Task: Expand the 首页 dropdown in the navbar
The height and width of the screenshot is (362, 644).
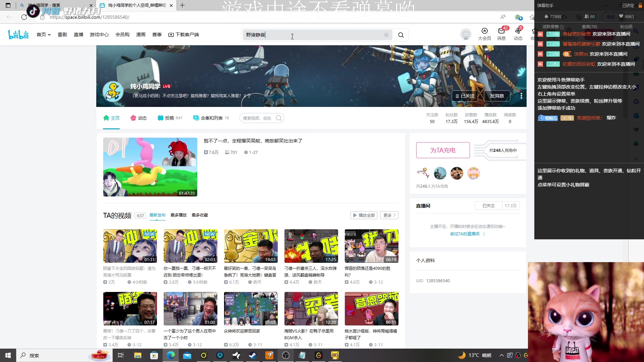Action: pos(44,34)
